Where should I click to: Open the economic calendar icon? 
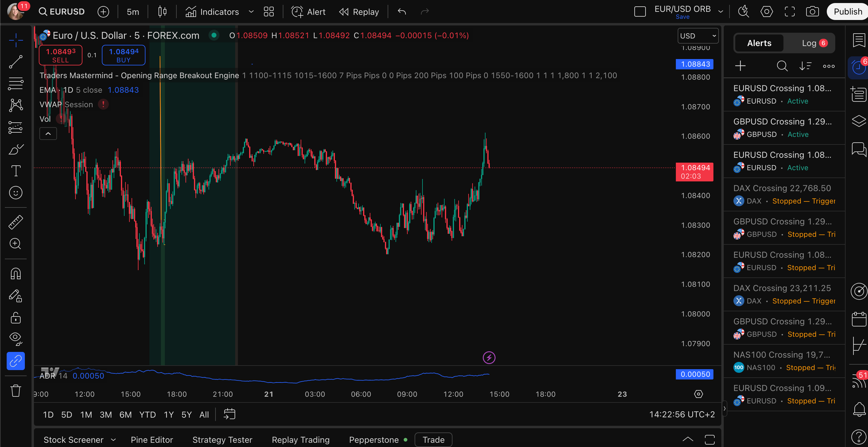tap(859, 319)
